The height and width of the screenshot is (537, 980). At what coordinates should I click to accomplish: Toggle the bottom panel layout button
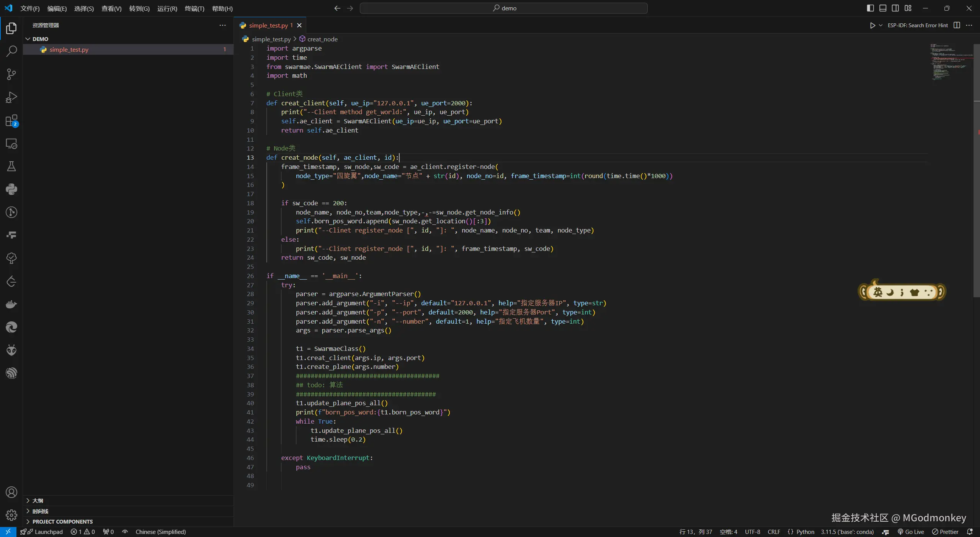pos(883,8)
